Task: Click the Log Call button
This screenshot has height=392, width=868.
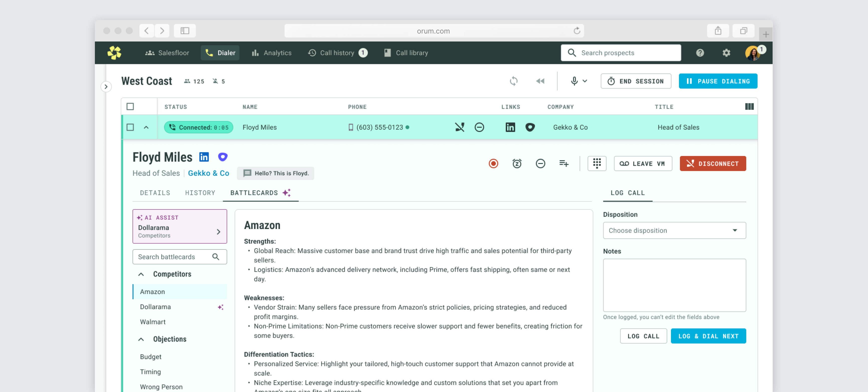Action: [x=643, y=336]
